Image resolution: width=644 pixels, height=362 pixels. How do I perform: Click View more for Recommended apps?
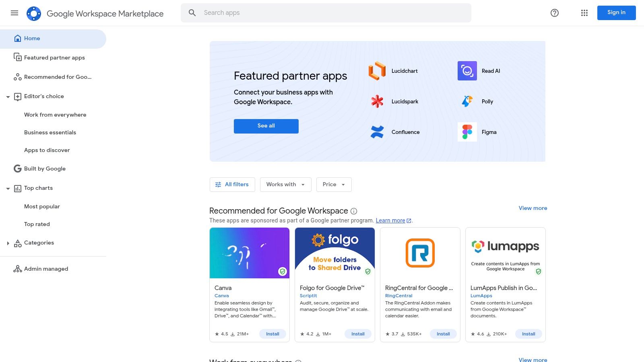[533, 208]
